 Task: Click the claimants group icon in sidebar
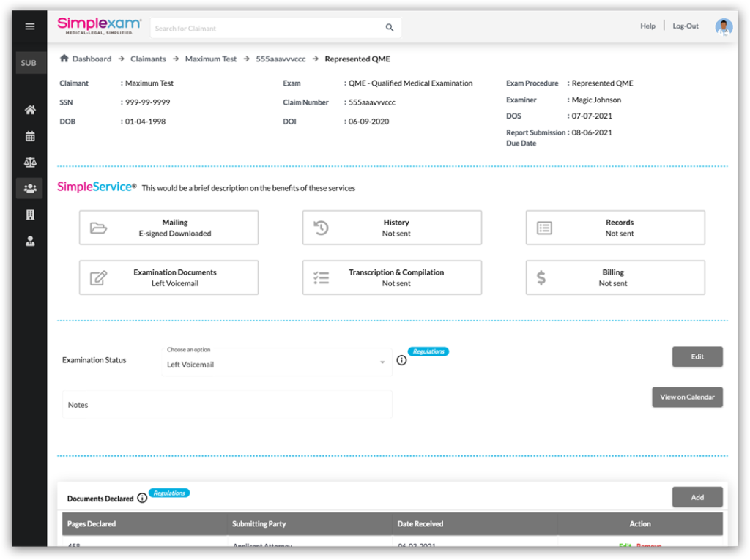[x=30, y=188]
